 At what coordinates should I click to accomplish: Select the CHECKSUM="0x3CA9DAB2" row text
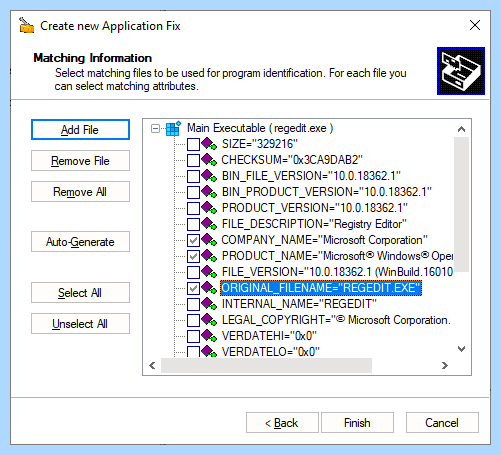tap(292, 160)
